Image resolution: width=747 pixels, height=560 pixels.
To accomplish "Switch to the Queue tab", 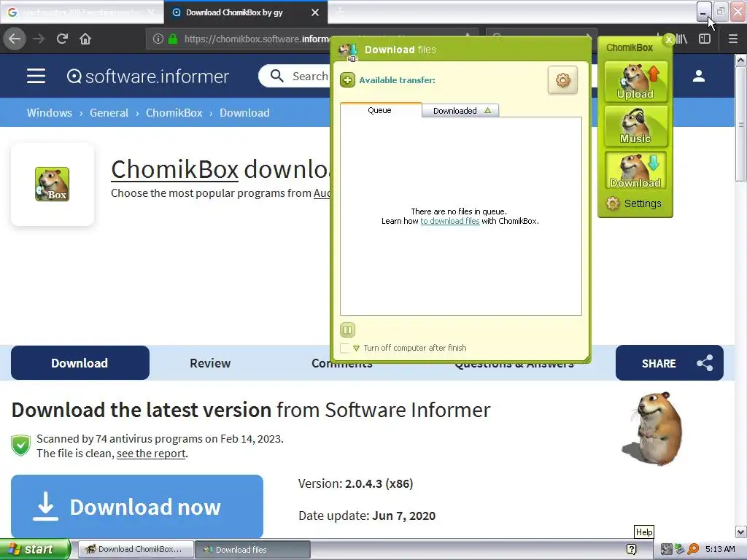I will [380, 110].
